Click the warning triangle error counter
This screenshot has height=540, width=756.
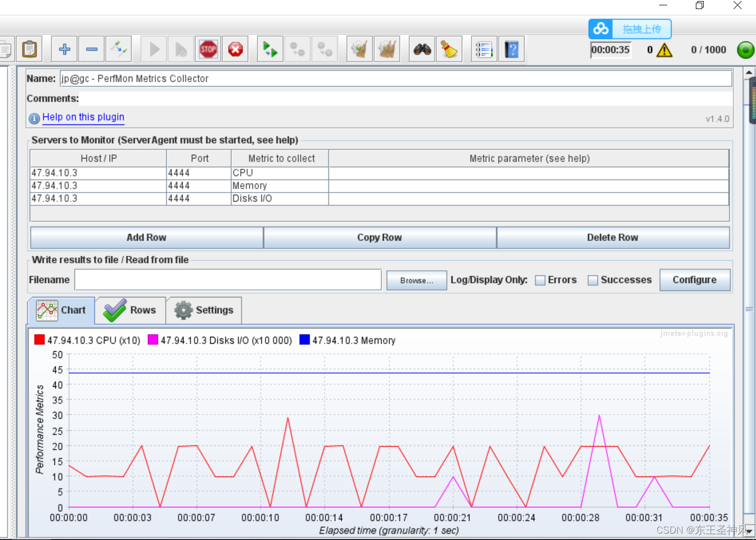pyautogui.click(x=664, y=50)
